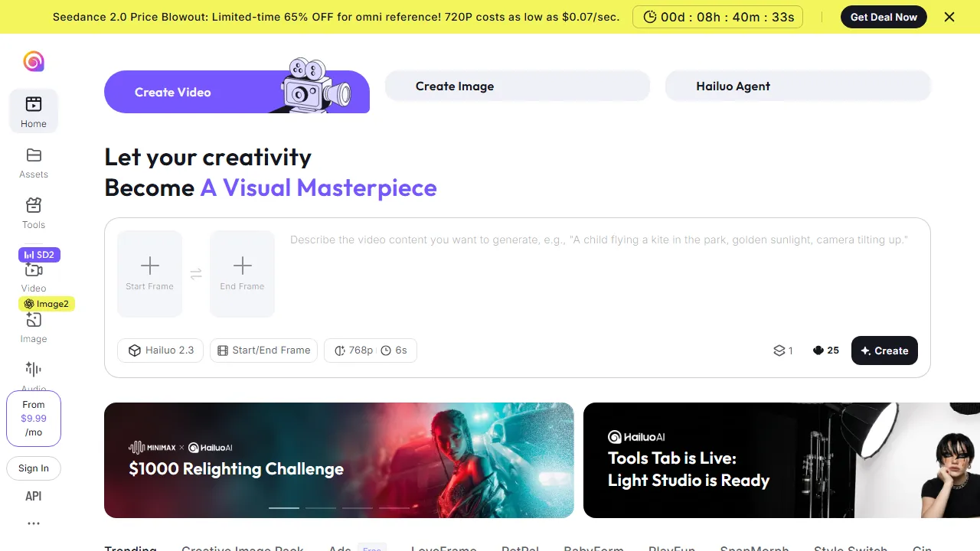Screen dimensions: 980x551
Task: Select the second carousel slide indicator
Action: tap(321, 507)
